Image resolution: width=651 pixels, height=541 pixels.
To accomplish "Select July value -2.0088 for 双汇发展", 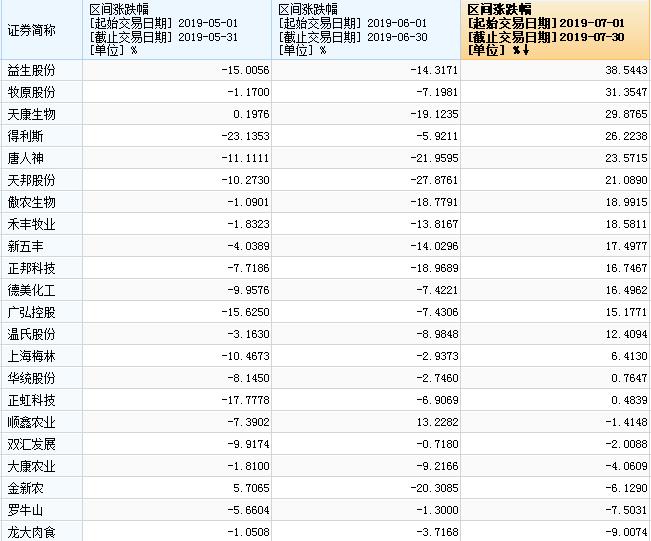I will click(x=626, y=444).
